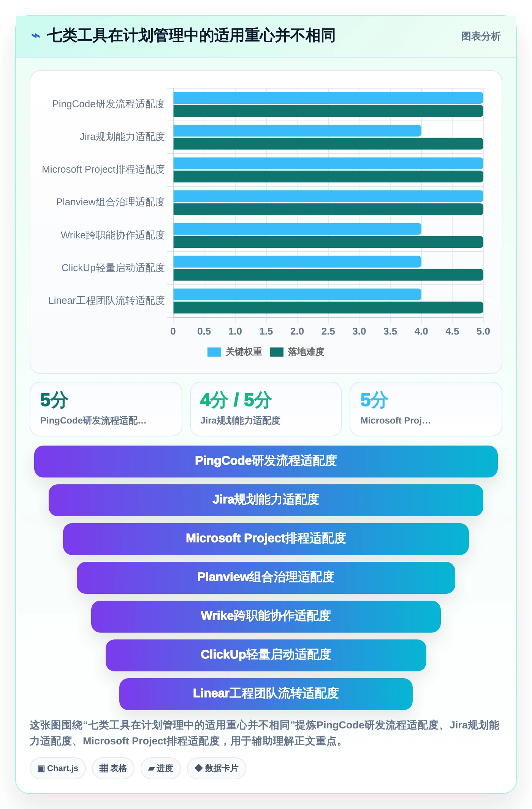Click the blue lightning icon beside the title
The image size is (532, 809).
(x=35, y=36)
